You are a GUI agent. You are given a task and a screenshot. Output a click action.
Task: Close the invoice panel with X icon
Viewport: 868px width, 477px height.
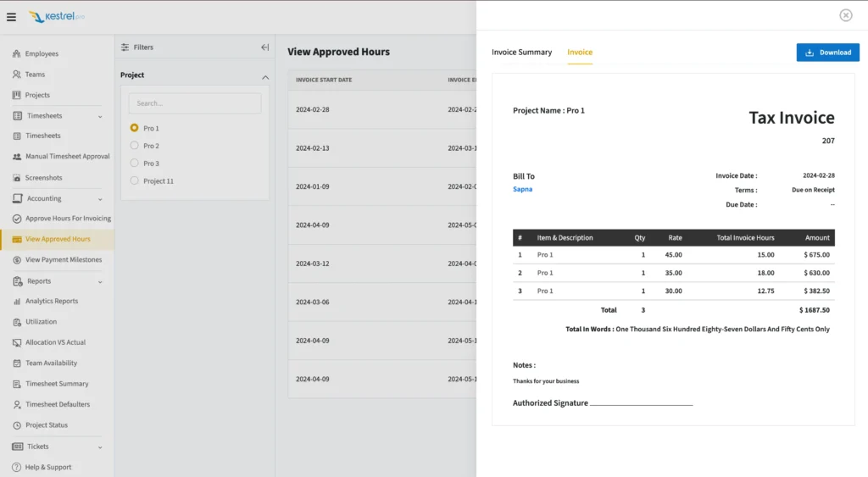click(x=845, y=15)
